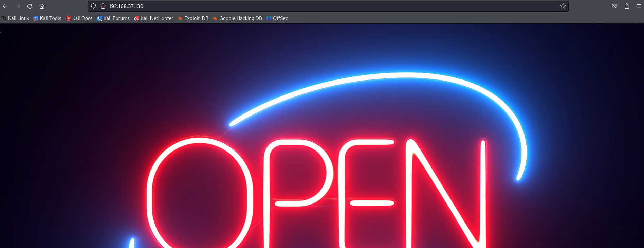Screen dimensions: 644x248
Task: Show the connection security padlock info
Action: pyautogui.click(x=103, y=6)
